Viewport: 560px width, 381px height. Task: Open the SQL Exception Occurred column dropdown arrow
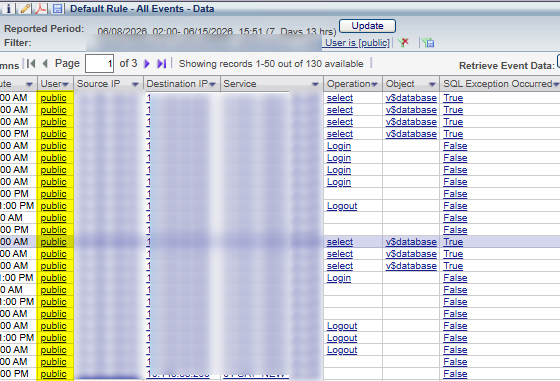[x=556, y=84]
